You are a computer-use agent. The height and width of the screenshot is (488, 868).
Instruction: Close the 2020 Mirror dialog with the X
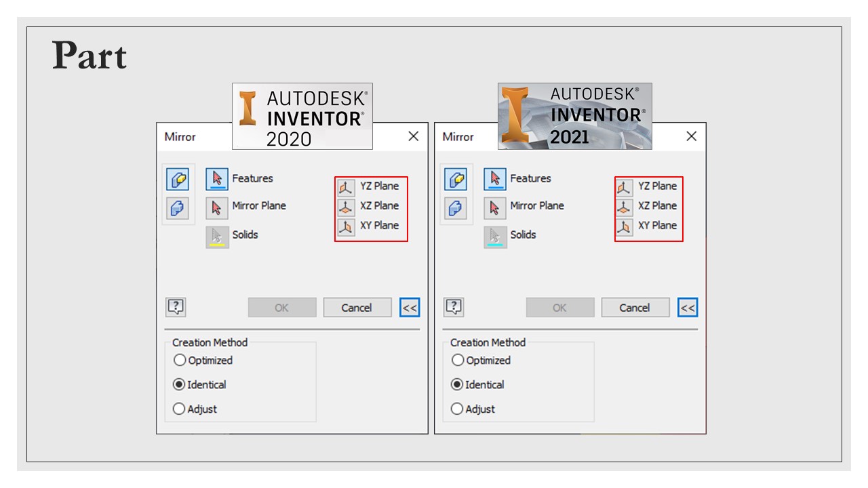(x=413, y=136)
